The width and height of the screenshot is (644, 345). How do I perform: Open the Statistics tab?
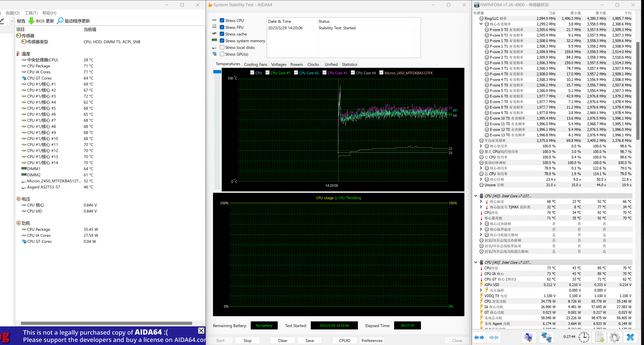[349, 64]
